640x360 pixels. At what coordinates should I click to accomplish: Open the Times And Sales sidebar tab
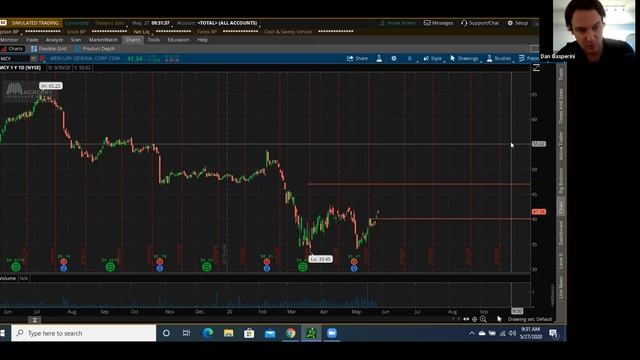(x=561, y=106)
